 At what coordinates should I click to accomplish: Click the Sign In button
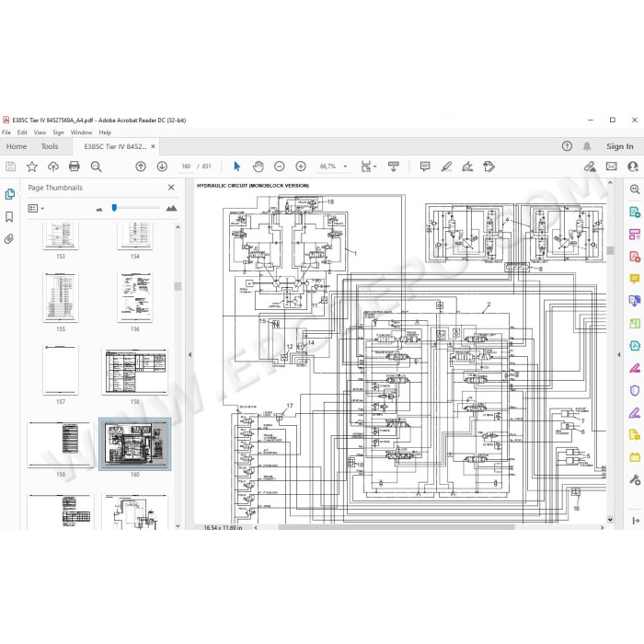(619, 146)
